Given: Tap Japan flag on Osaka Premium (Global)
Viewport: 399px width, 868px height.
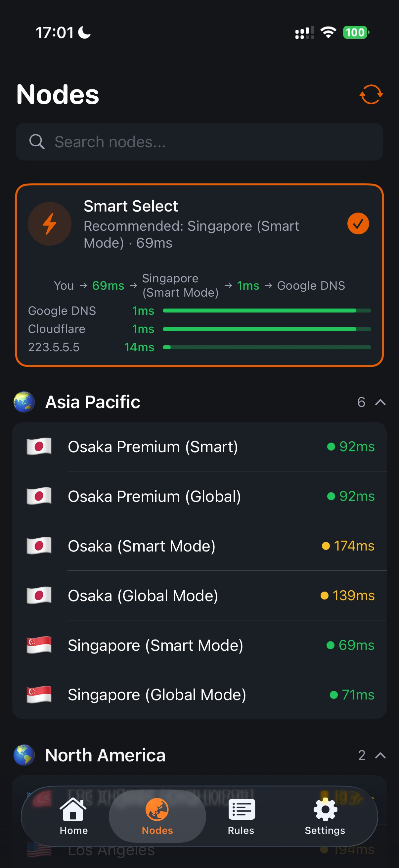Looking at the screenshot, I should click(39, 496).
